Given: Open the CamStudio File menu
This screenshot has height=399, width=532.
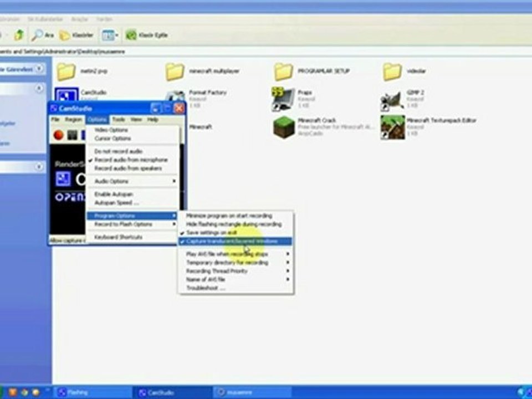Looking at the screenshot, I should point(55,120).
